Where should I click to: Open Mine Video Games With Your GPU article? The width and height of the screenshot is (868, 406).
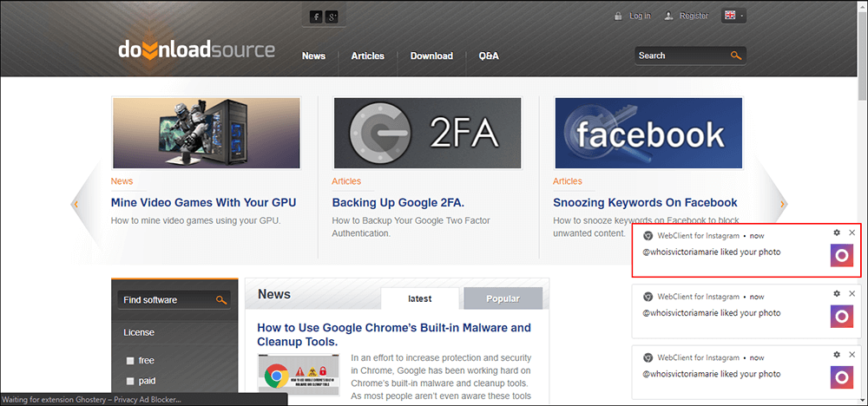tap(204, 202)
